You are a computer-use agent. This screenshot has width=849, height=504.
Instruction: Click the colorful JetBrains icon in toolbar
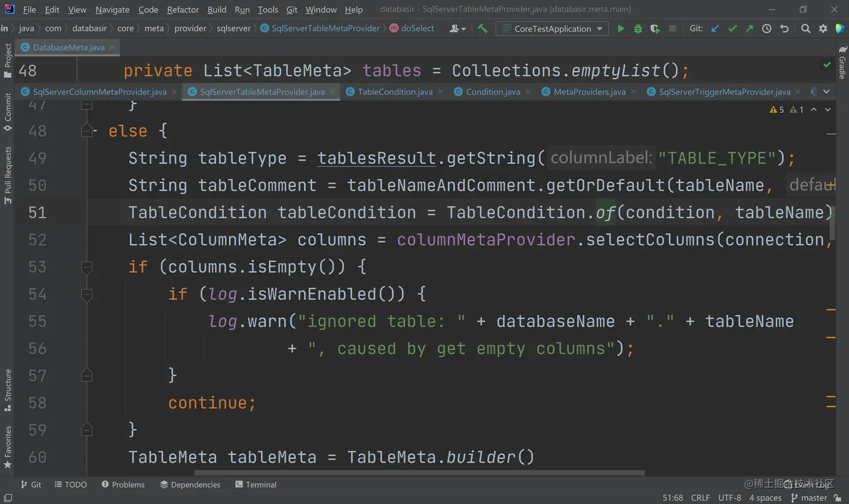840,29
